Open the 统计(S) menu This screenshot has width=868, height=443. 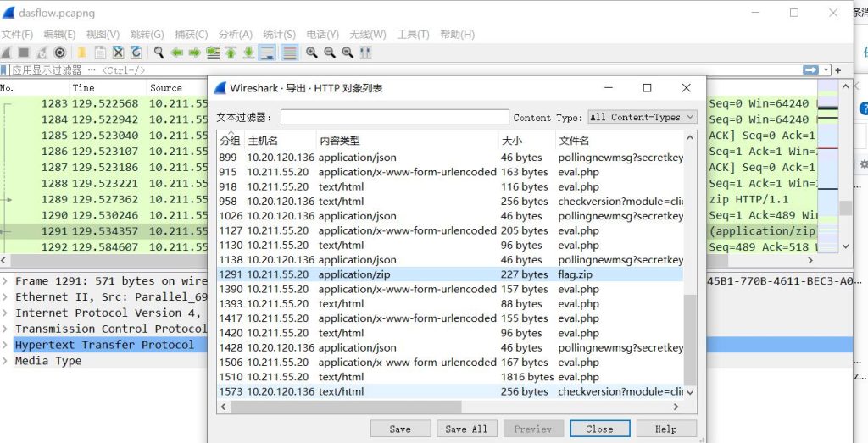(x=279, y=35)
